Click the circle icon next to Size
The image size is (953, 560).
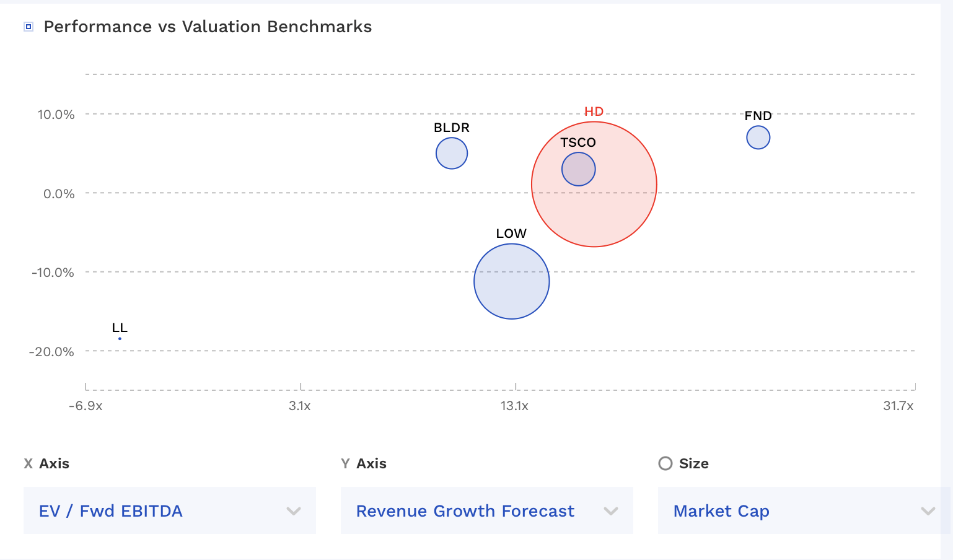click(665, 463)
